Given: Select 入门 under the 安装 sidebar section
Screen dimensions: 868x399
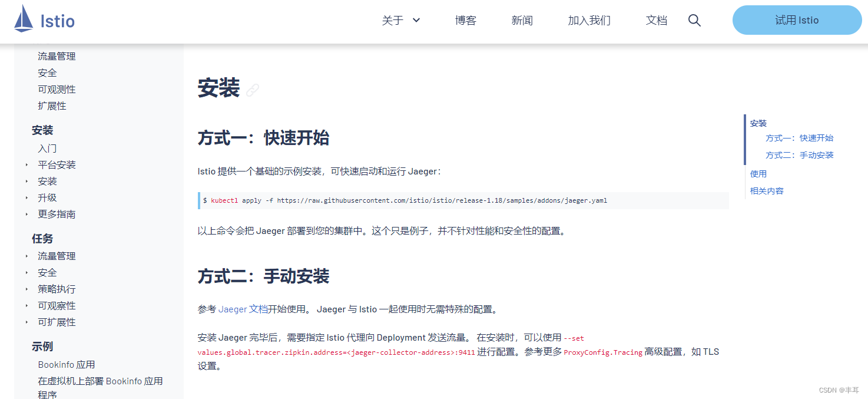Looking at the screenshot, I should coord(47,148).
